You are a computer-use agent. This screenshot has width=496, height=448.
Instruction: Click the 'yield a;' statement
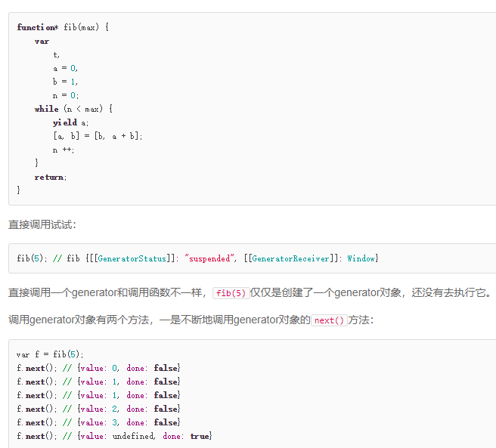point(70,122)
